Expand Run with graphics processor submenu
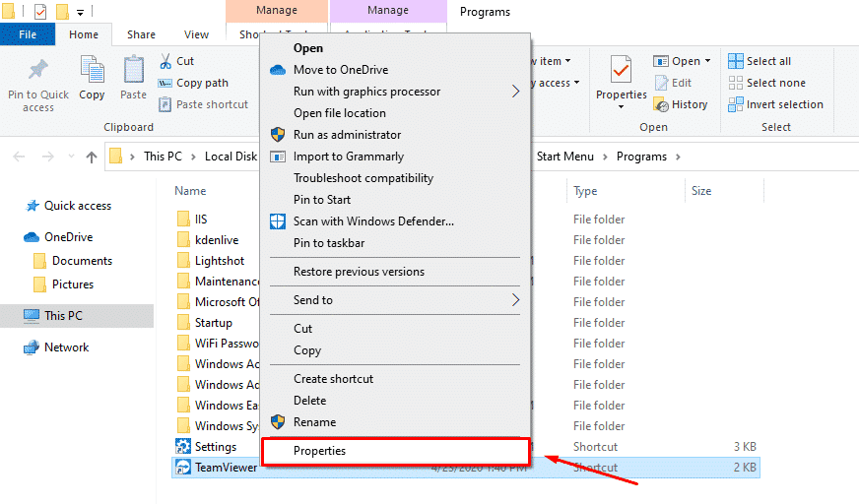This screenshot has width=859, height=504. (514, 92)
